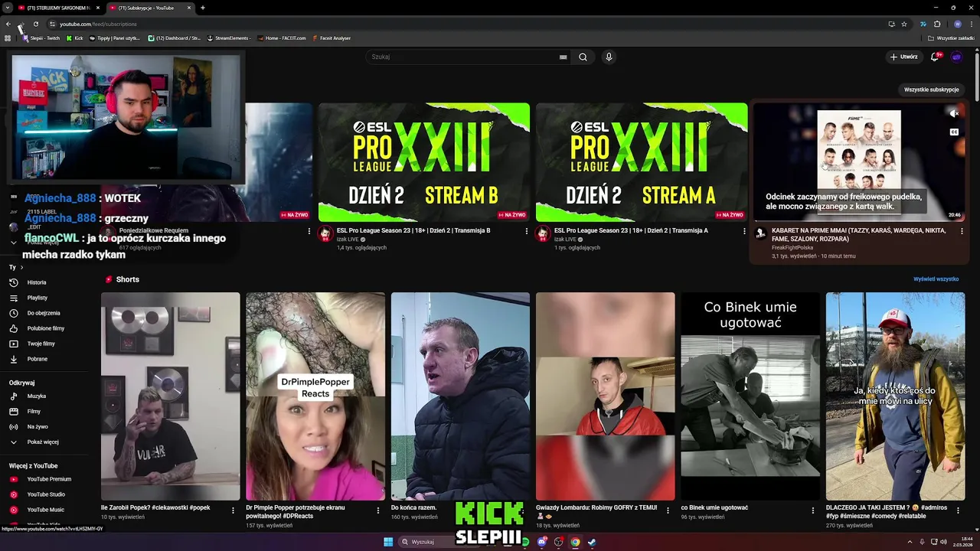Open options for co Binek umie ugotować short
Screen dimensions: 980x551
coord(813,510)
